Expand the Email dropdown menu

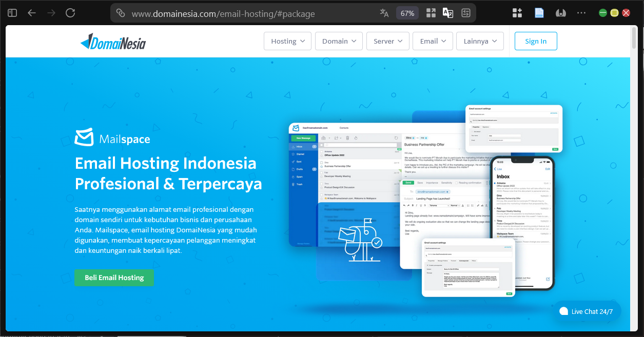(433, 41)
